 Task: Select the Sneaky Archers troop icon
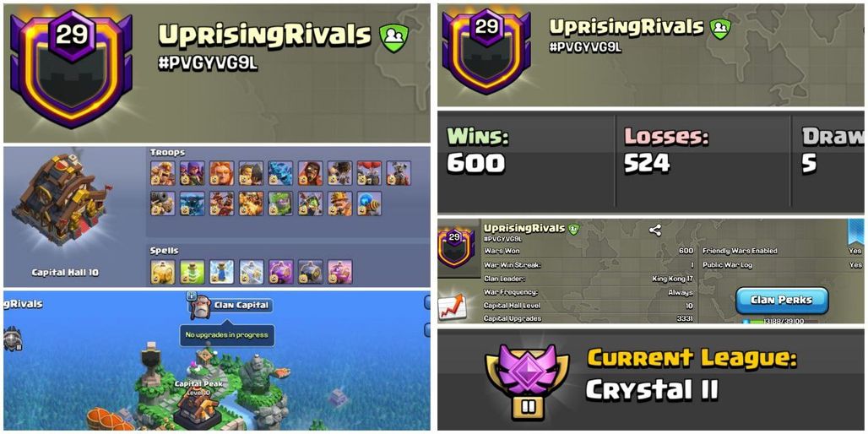coord(192,173)
